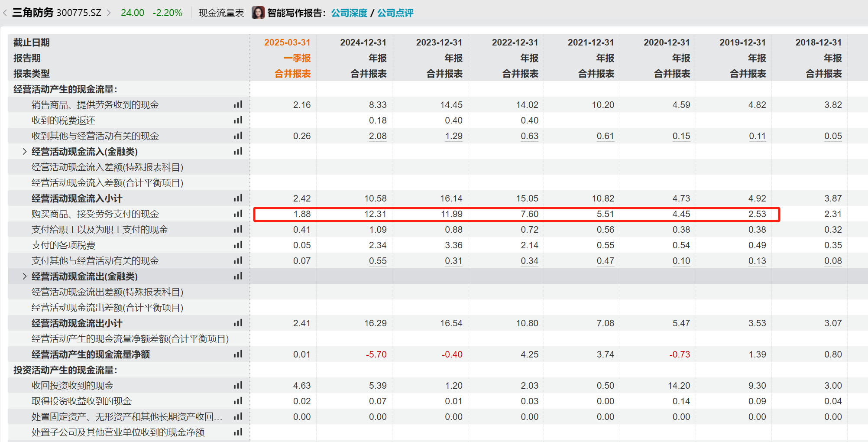Image resolution: width=868 pixels, height=442 pixels.
Task: Show chart for 经营活动产生的现金流量净额
Action: 238,354
